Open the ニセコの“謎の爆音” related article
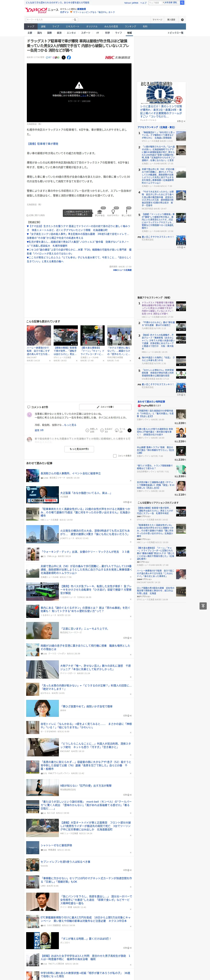This screenshot has width=210, height=980. pyautogui.click(x=79, y=252)
